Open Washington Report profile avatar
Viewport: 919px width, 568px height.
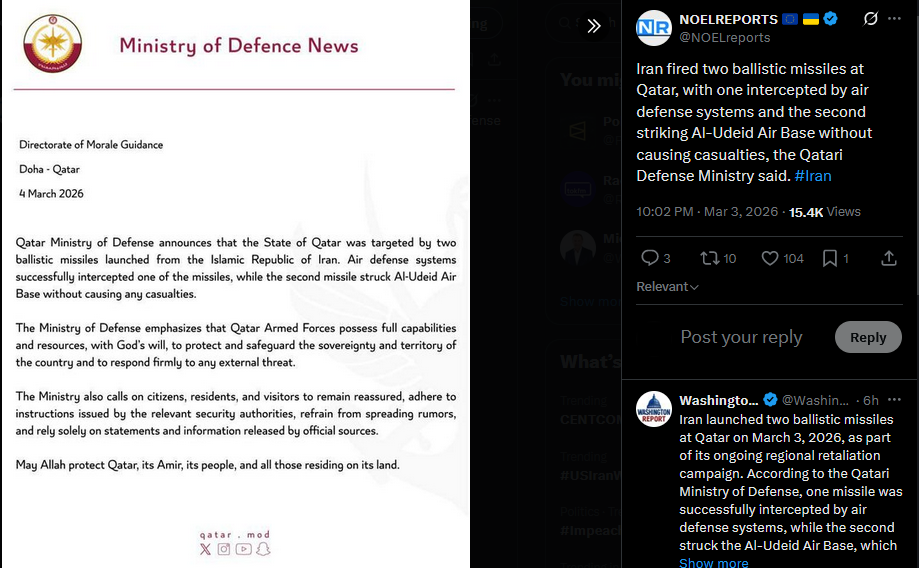coord(653,409)
